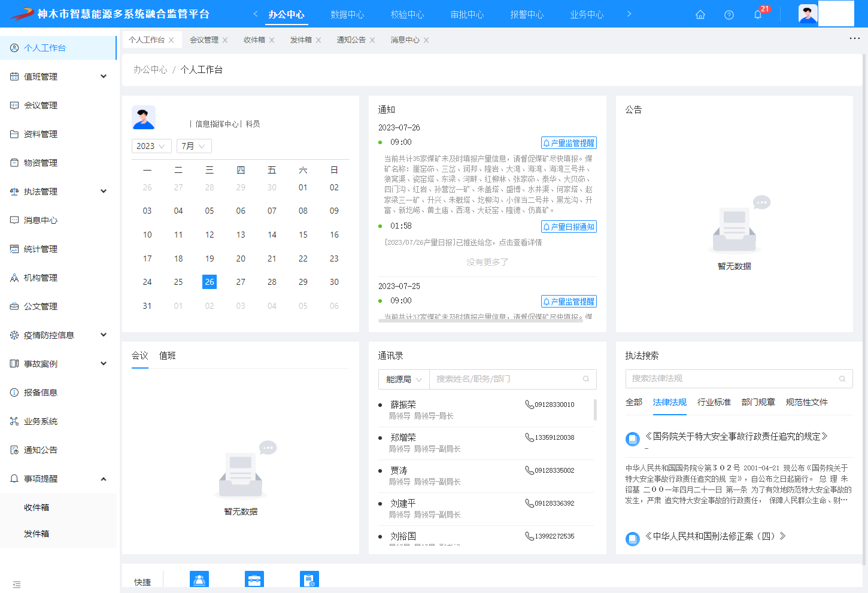Click the user avatar in top bar

click(808, 14)
